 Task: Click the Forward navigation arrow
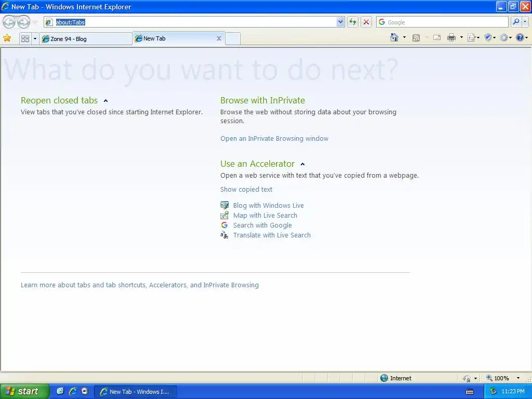[x=23, y=22]
